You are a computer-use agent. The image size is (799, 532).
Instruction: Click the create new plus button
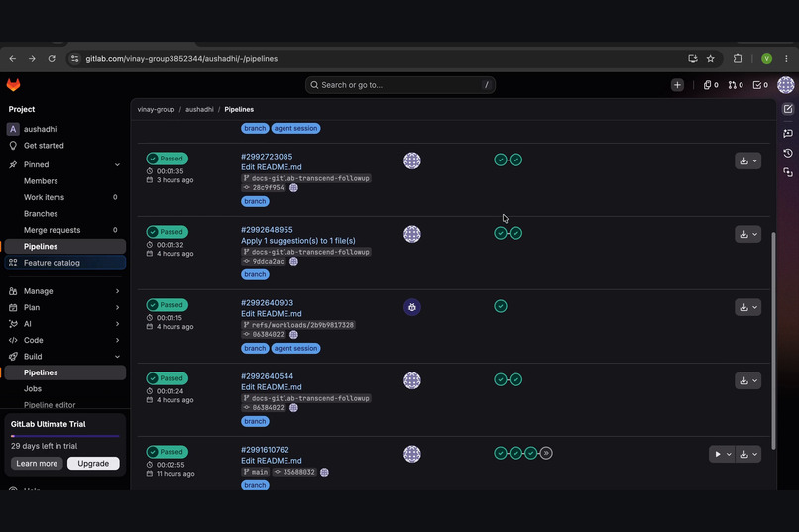(x=677, y=85)
